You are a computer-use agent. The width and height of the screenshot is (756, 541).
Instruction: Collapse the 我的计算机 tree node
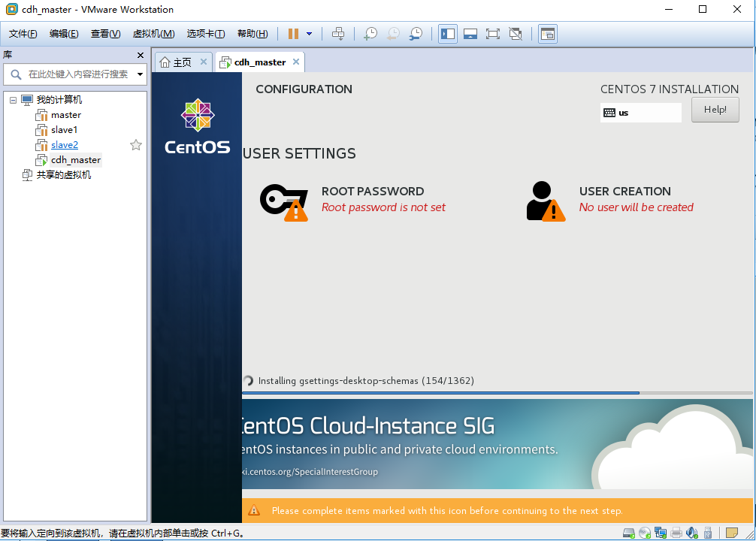13,100
